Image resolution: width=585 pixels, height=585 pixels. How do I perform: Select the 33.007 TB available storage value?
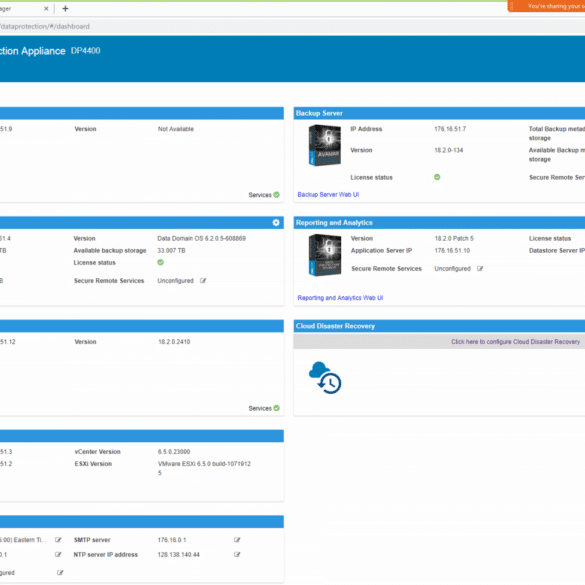(171, 250)
